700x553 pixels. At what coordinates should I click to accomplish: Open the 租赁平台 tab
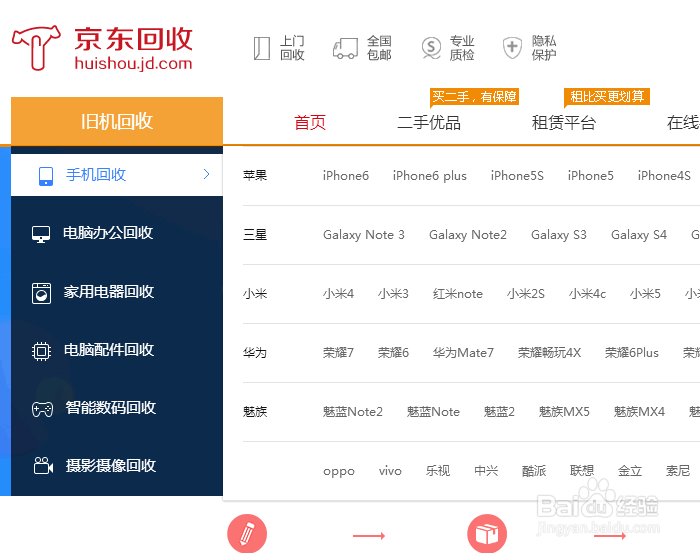[564, 122]
